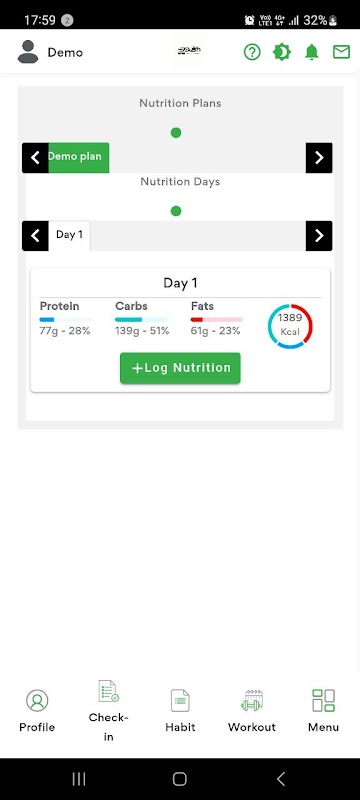Open notifications bell icon
Screen dimensions: 360x800
(x=312, y=52)
